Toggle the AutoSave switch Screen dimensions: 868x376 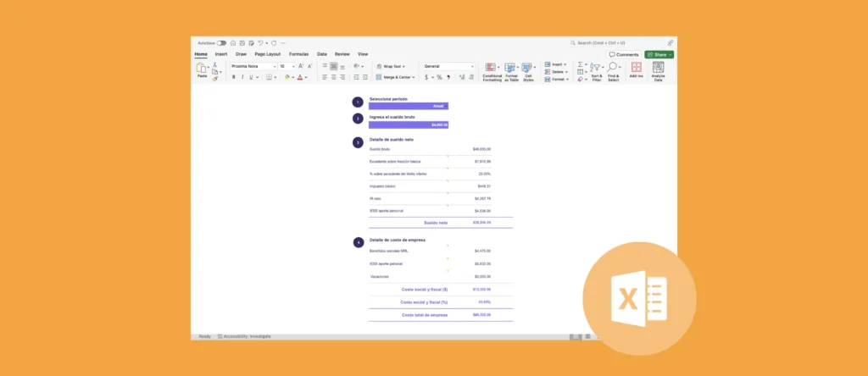(x=221, y=43)
